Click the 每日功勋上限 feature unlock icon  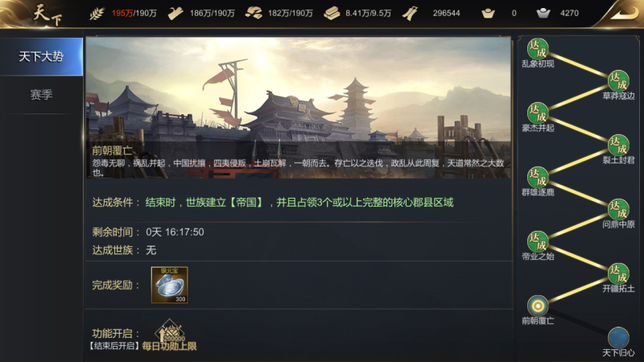click(170, 331)
